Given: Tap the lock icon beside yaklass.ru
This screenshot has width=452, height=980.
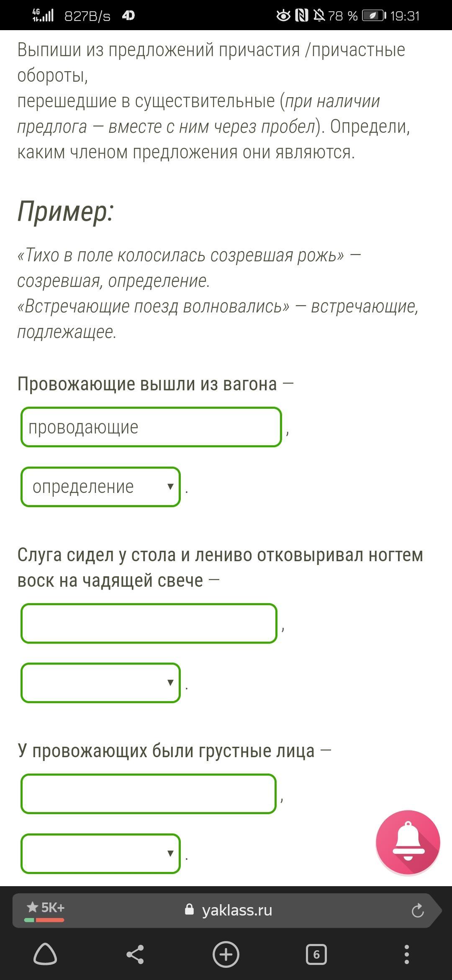Looking at the screenshot, I should point(190,910).
